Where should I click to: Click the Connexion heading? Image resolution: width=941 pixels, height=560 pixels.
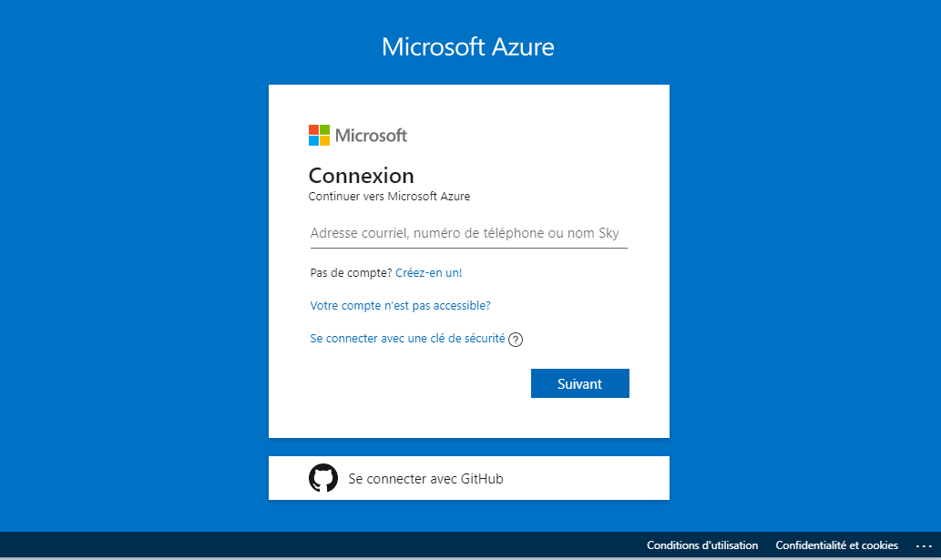point(361,176)
